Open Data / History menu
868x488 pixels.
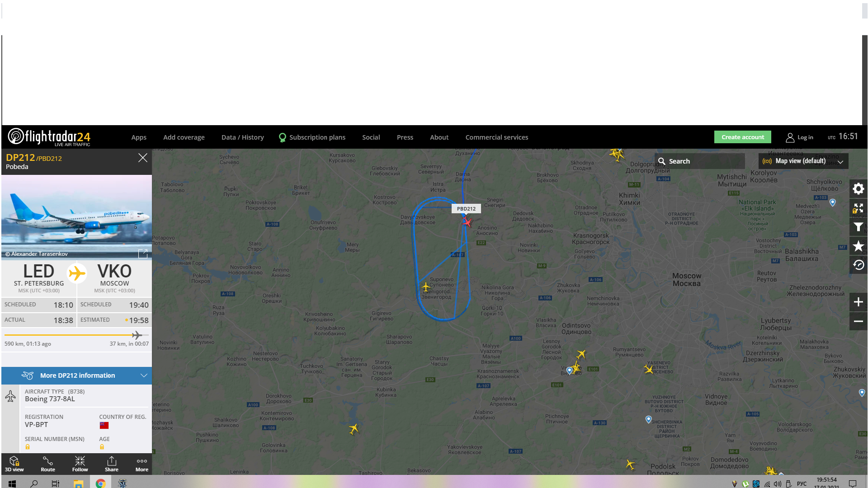(x=242, y=137)
